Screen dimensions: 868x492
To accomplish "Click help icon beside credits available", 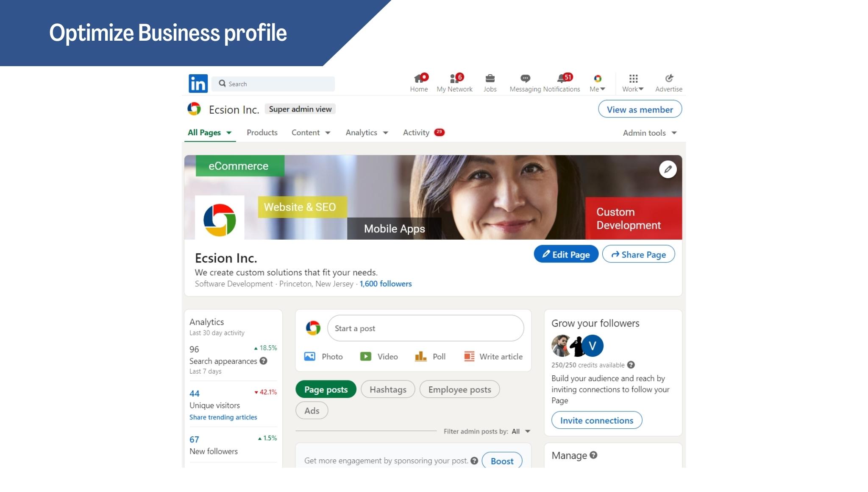I will 631,365.
